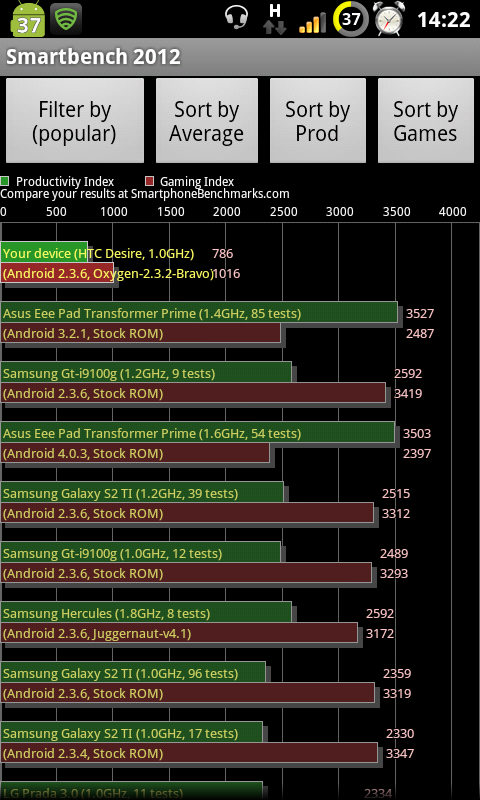
Task: Tap the 3527 score value
Action: pyautogui.click(x=420, y=313)
